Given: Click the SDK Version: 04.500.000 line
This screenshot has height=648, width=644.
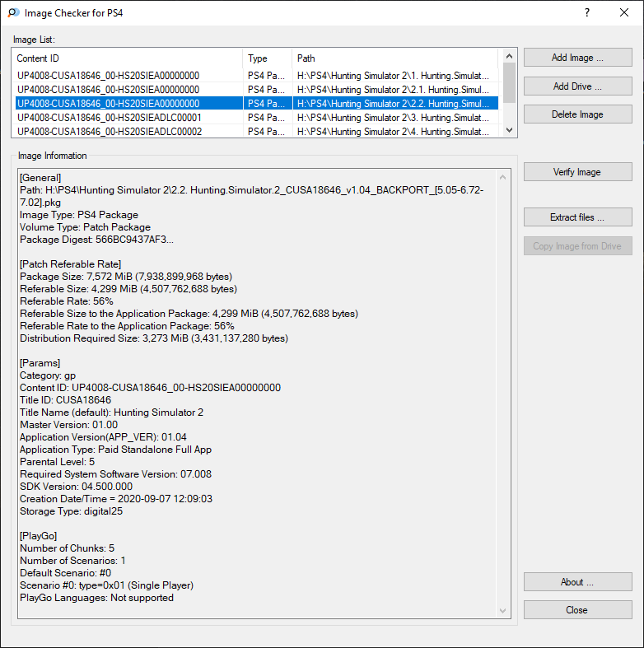Looking at the screenshot, I should [x=76, y=487].
